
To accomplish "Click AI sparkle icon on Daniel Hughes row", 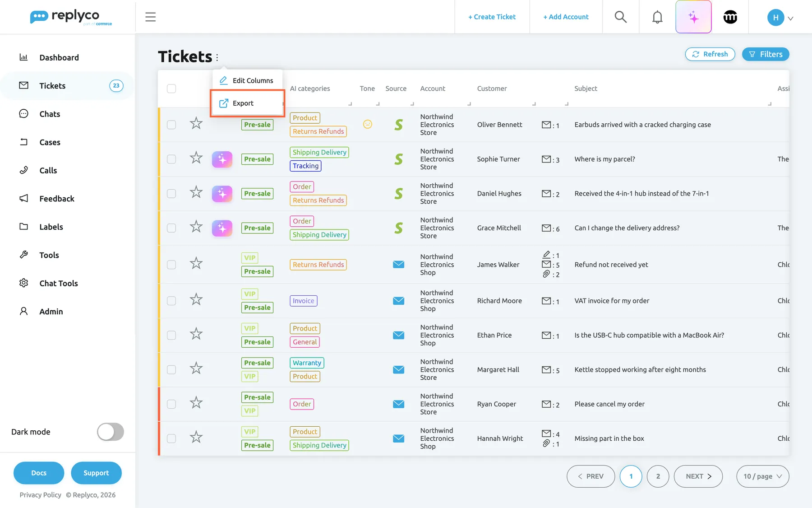I will tap(222, 194).
